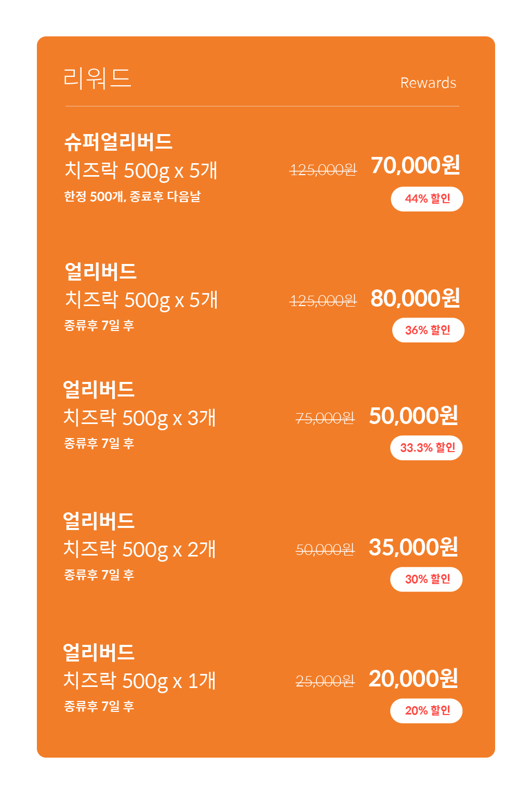Click the Rewards header label
This screenshot has width=532, height=794.
(428, 83)
